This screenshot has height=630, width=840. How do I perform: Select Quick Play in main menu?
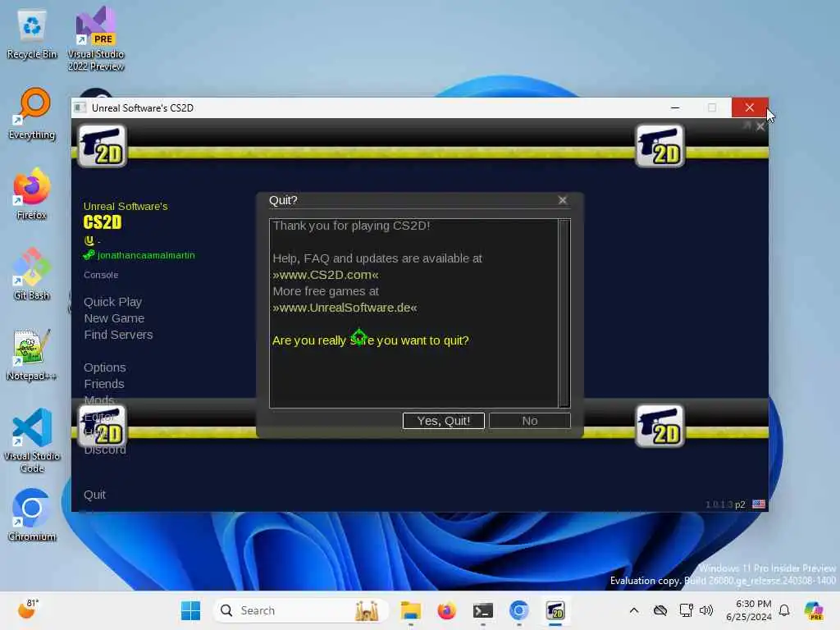tap(112, 302)
